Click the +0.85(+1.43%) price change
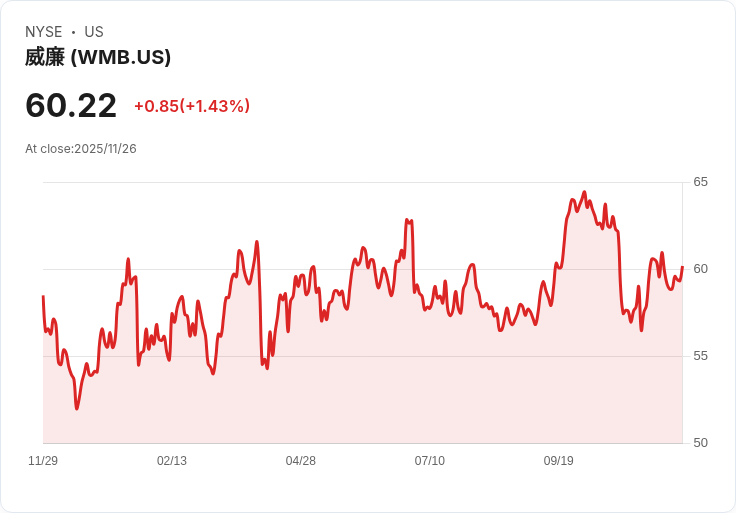 pyautogui.click(x=192, y=106)
